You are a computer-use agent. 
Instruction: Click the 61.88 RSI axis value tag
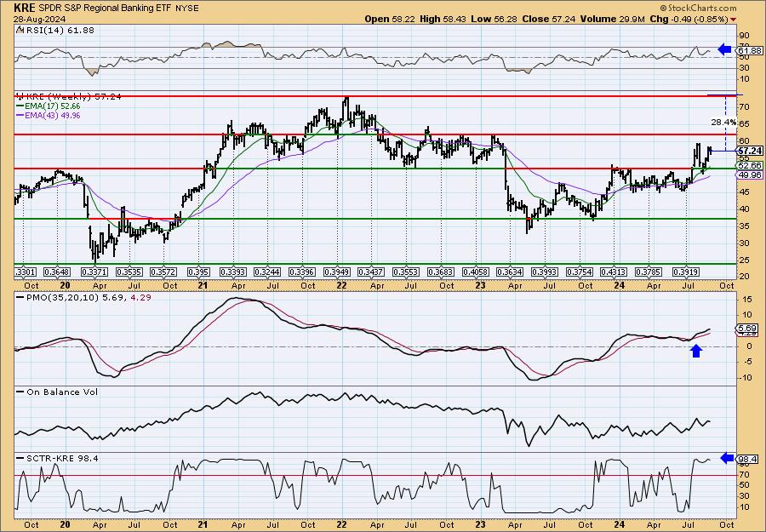(750, 51)
